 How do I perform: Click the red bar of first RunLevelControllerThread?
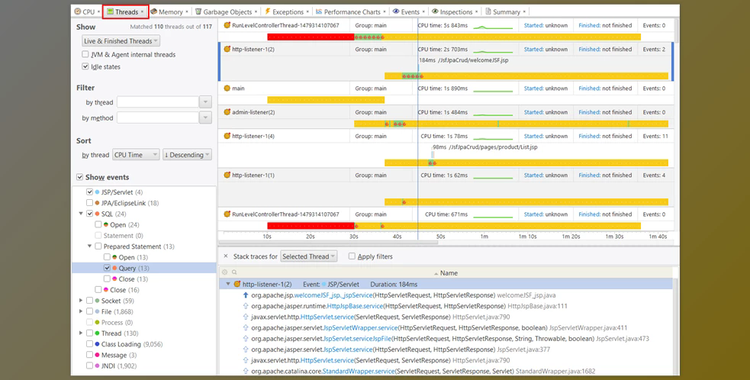[310, 37]
